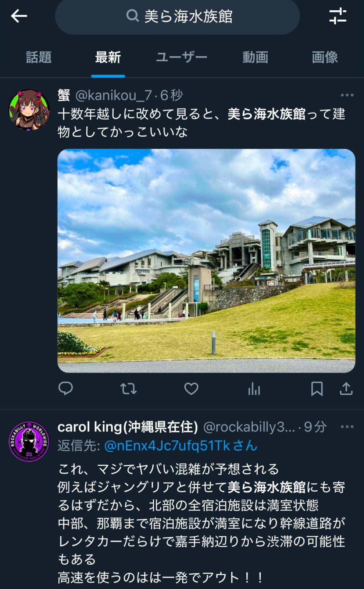View analytics for kanikou_7's tweet
This screenshot has width=364, height=589.
coord(254,388)
